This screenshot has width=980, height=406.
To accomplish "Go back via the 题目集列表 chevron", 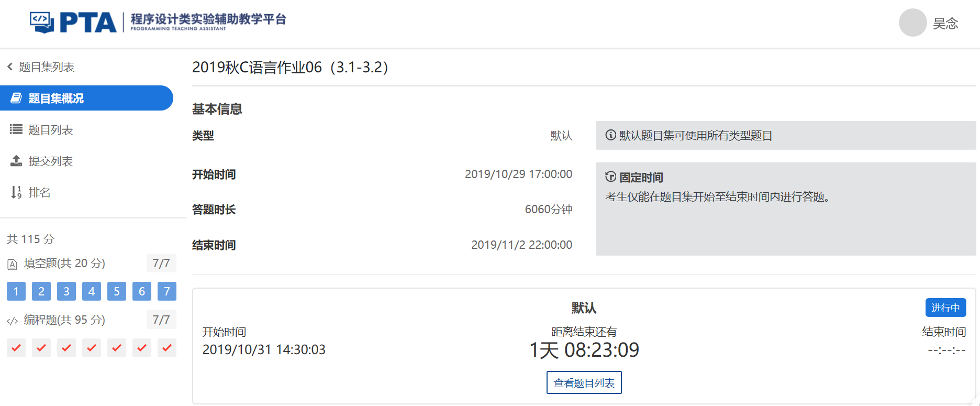I will click(x=10, y=67).
